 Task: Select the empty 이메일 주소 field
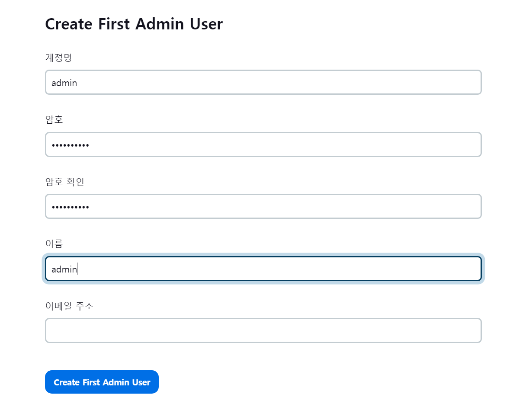(x=263, y=330)
